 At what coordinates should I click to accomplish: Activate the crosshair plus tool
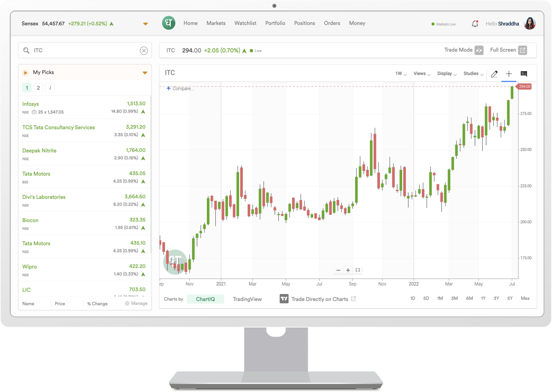coord(509,74)
